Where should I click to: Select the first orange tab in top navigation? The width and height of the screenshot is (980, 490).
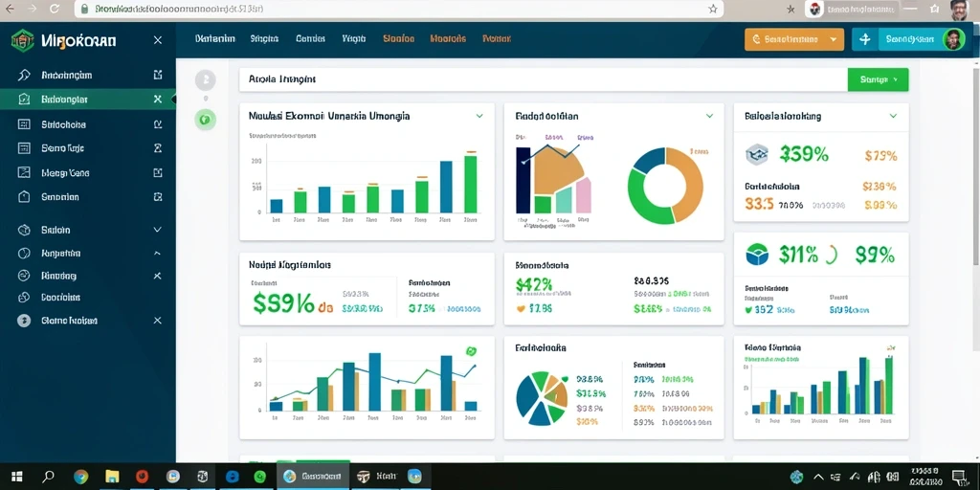(398, 38)
